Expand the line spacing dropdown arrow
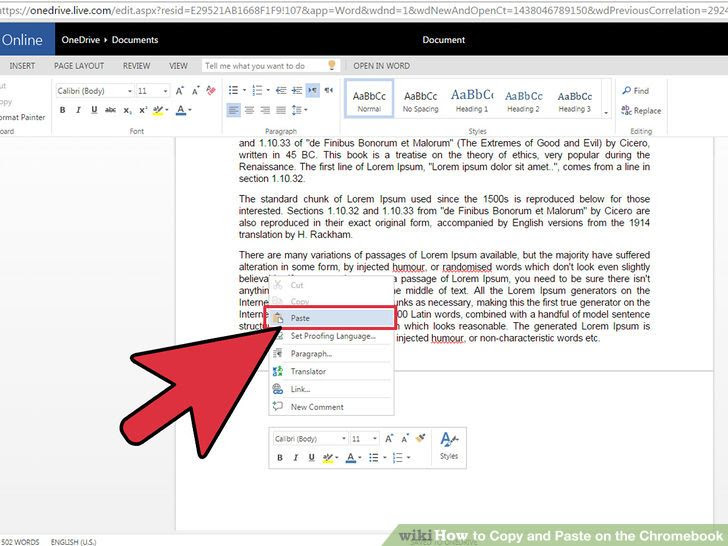Image resolution: width=728 pixels, height=546 pixels. 306,110
